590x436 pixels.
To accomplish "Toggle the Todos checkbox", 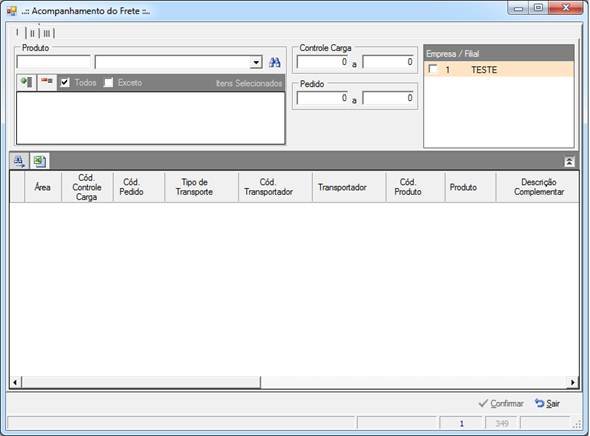I will pyautogui.click(x=65, y=82).
